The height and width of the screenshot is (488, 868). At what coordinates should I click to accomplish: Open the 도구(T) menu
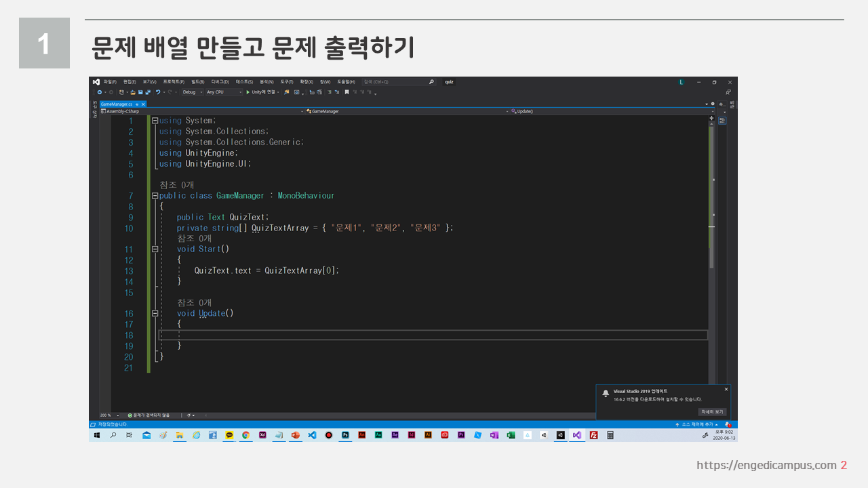point(287,82)
